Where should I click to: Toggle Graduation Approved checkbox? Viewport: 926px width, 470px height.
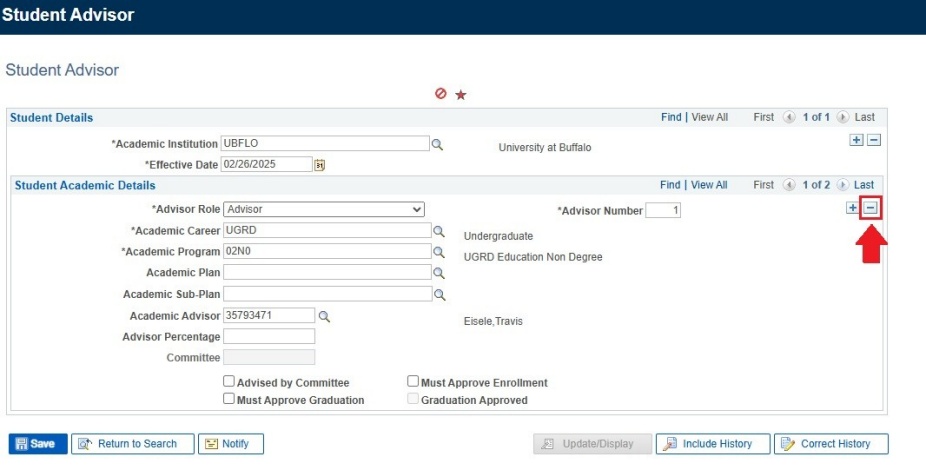tap(413, 399)
